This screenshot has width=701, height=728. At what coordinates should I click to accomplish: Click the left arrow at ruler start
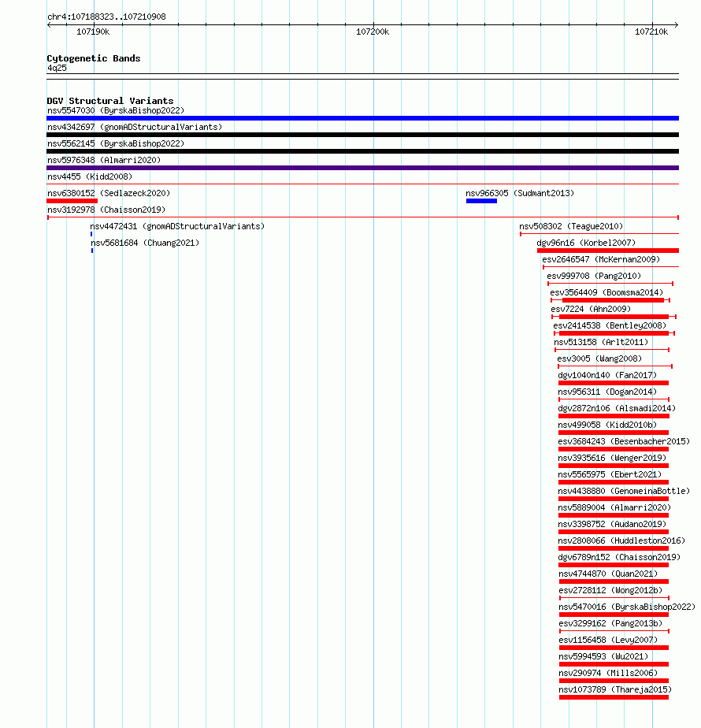coord(49,24)
